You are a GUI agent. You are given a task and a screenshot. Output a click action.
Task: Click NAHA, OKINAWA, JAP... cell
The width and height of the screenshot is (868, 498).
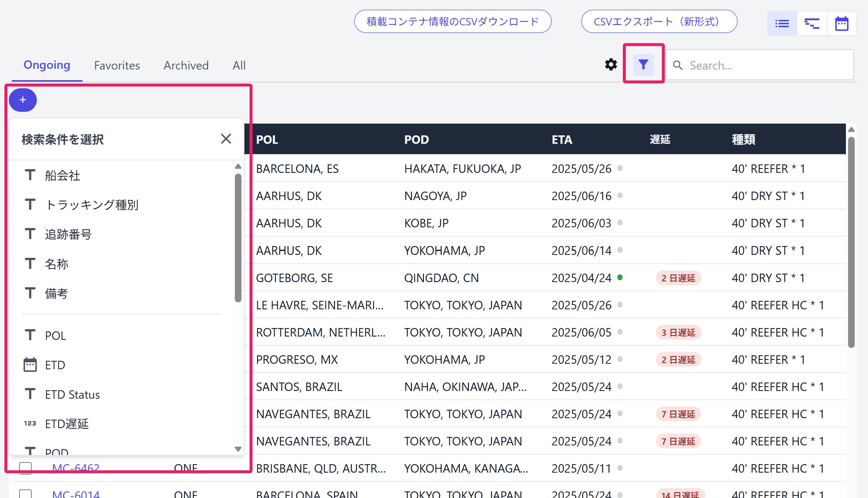coord(465,387)
